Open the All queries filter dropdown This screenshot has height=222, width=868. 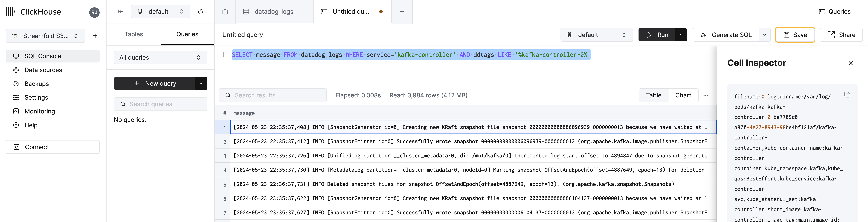pos(160,58)
